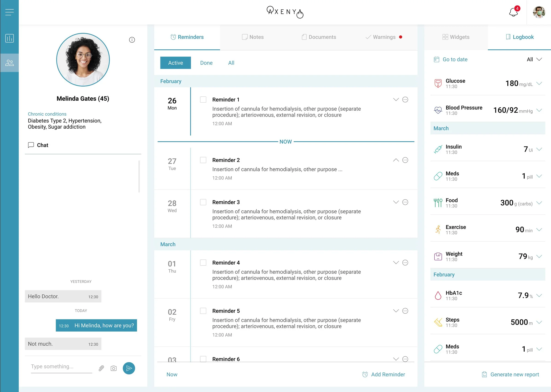Open more options for Reminder 2
Image resolution: width=551 pixels, height=392 pixels.
pyautogui.click(x=405, y=160)
